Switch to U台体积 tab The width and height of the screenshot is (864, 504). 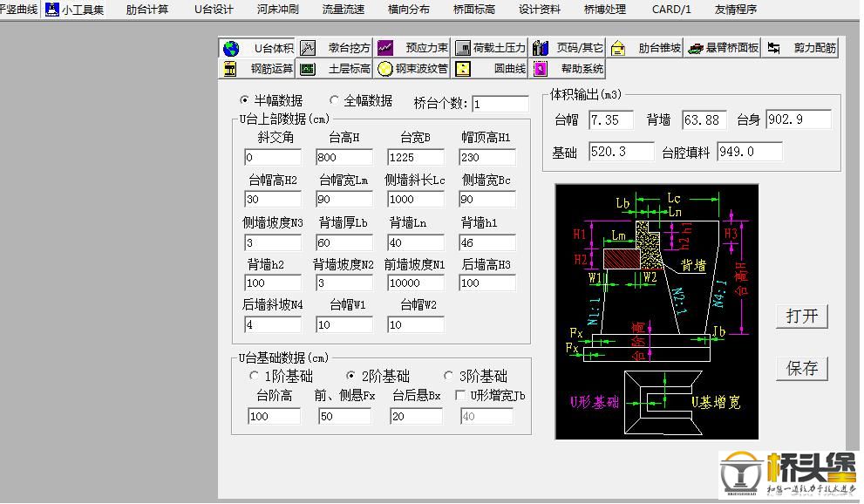(x=257, y=49)
